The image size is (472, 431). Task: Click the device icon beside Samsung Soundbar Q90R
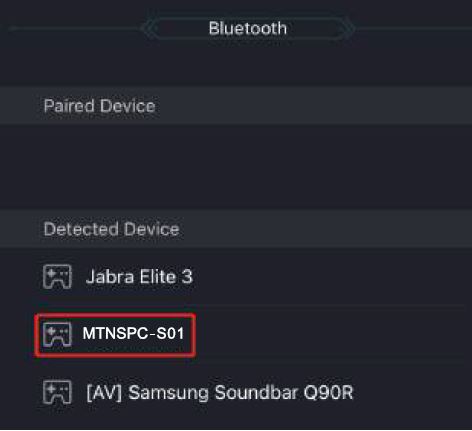coord(57,392)
